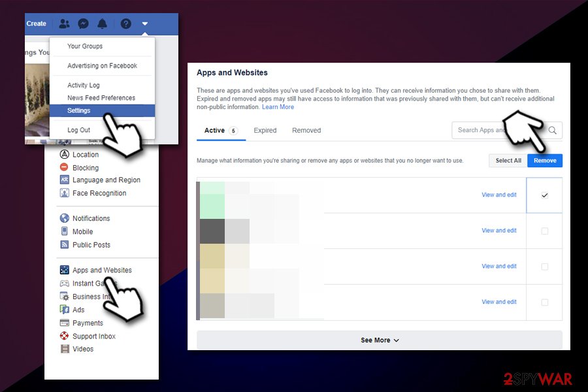This screenshot has width=588, height=392.
Task: Click the Videos film strip icon
Action: 65,349
